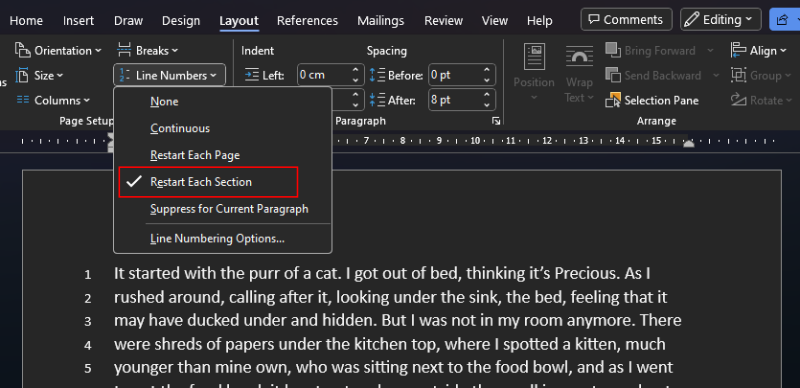Image resolution: width=800 pixels, height=388 pixels.
Task: Open the Orientation page setup menu
Action: (58, 51)
